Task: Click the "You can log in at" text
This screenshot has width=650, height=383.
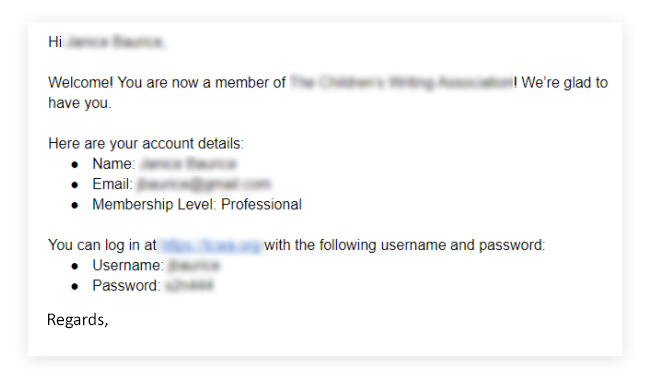Action: [102, 245]
